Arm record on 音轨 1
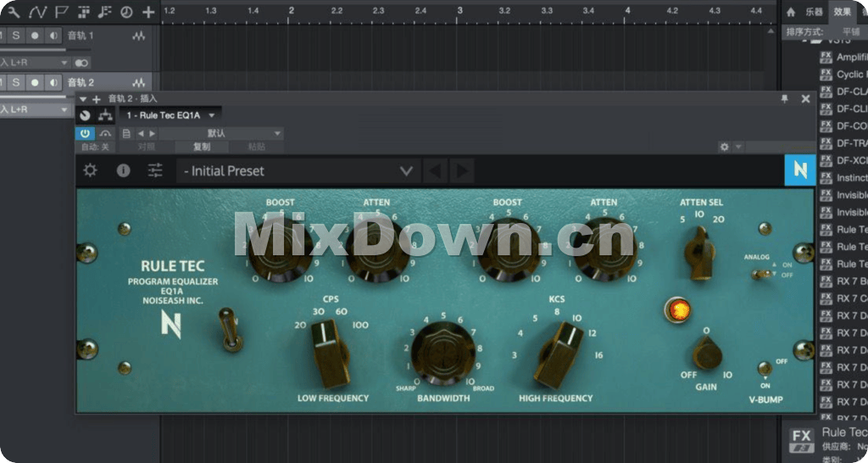The width and height of the screenshot is (868, 463). click(35, 36)
